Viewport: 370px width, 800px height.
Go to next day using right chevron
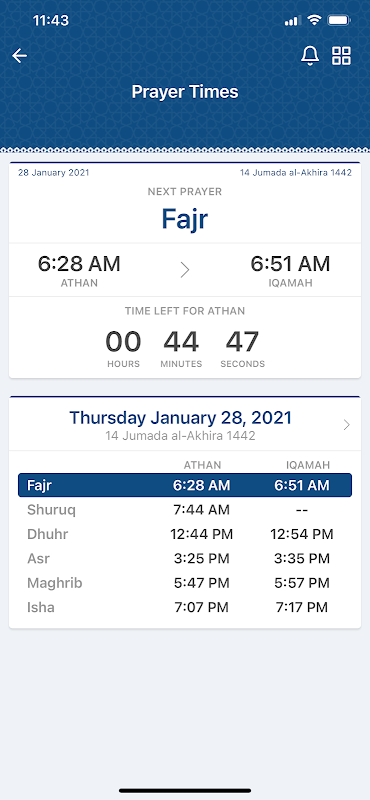click(347, 424)
